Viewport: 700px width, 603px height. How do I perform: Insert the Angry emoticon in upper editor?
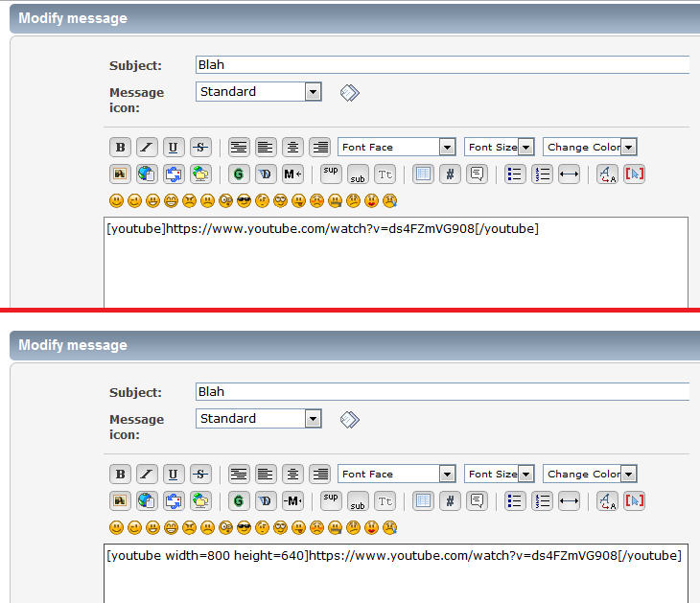[x=189, y=201]
